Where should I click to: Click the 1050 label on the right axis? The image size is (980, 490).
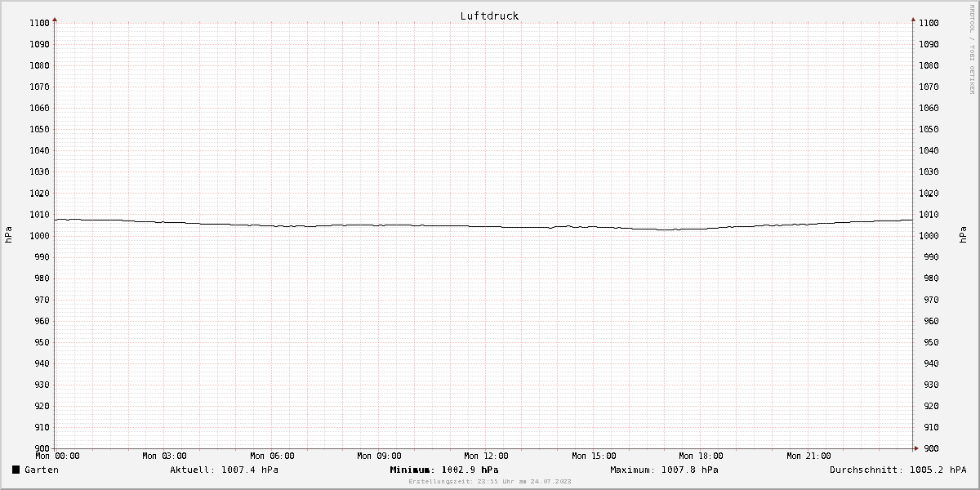929,129
